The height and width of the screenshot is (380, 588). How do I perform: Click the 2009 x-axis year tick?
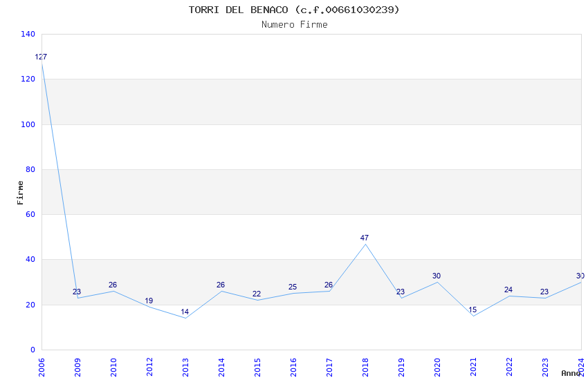tap(77, 368)
